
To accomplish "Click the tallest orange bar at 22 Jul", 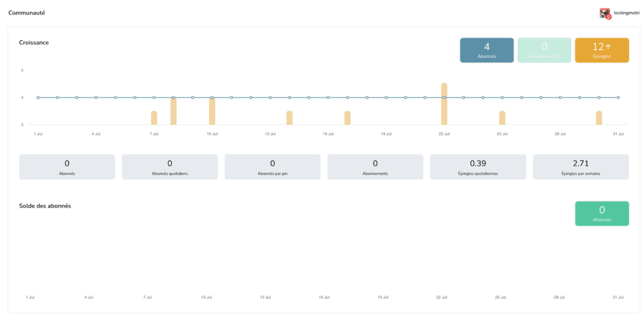I will [x=444, y=104].
